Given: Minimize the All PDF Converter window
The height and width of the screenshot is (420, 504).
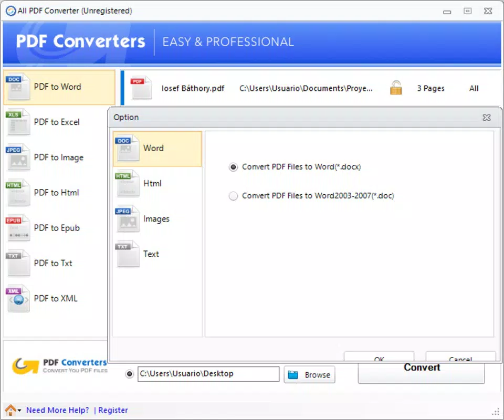Looking at the screenshot, I should click(x=447, y=12).
